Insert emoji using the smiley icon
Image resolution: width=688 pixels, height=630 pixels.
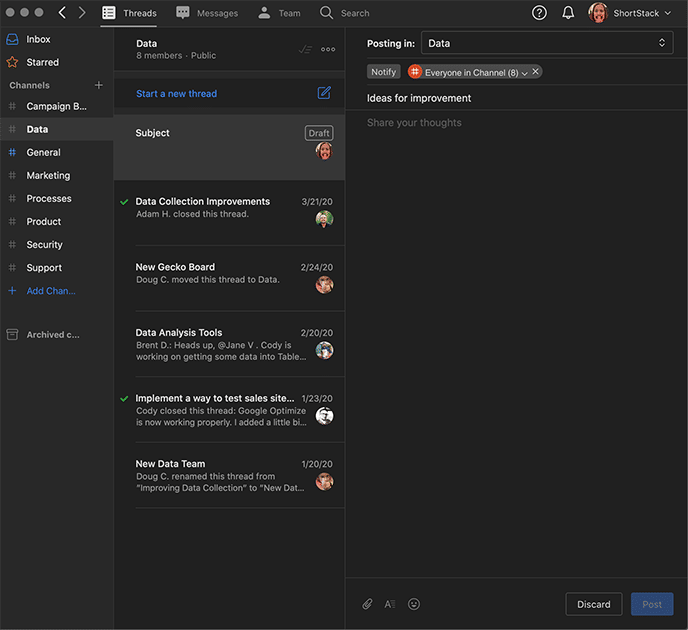click(x=414, y=604)
